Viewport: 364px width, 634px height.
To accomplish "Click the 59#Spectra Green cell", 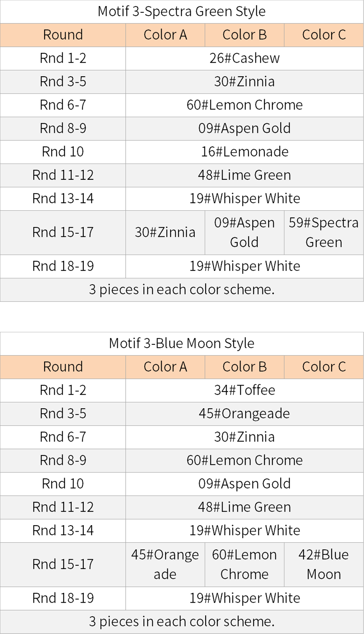I will 324,233.
